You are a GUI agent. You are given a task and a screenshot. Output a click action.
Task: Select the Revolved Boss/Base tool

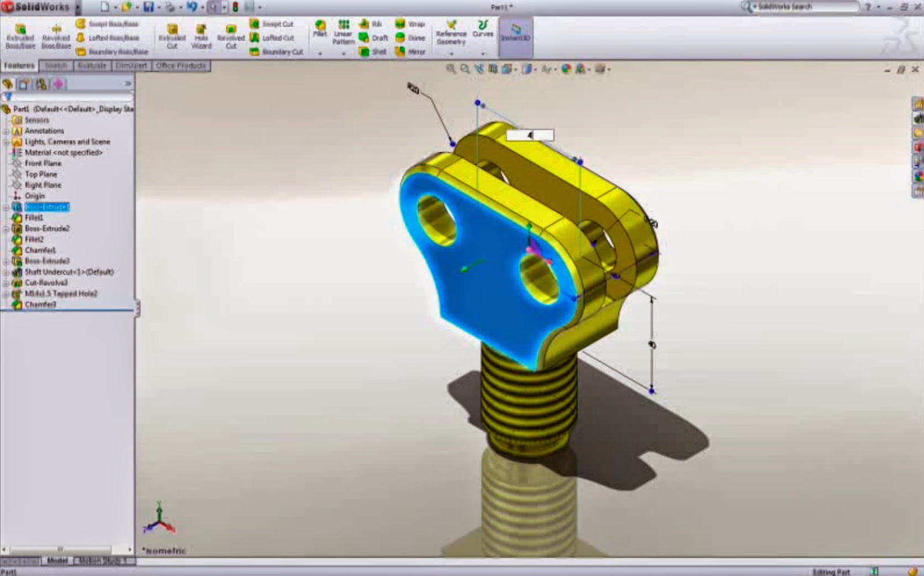pyautogui.click(x=56, y=36)
